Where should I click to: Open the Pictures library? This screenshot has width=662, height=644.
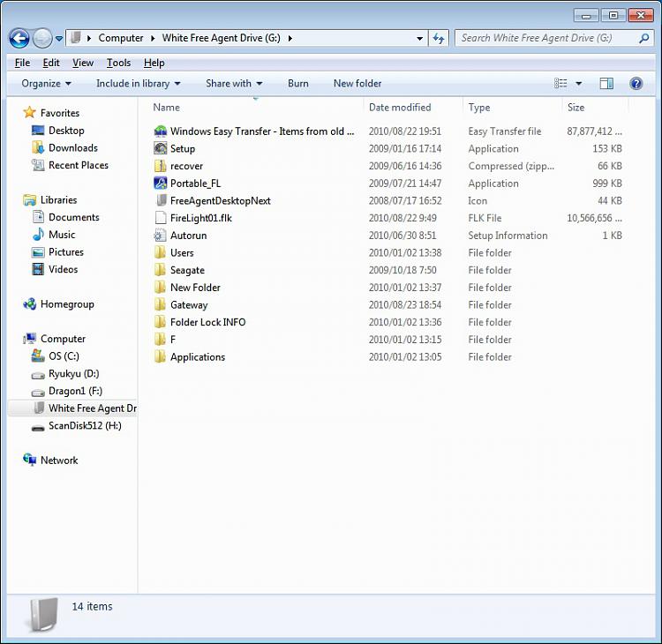pyautogui.click(x=66, y=252)
